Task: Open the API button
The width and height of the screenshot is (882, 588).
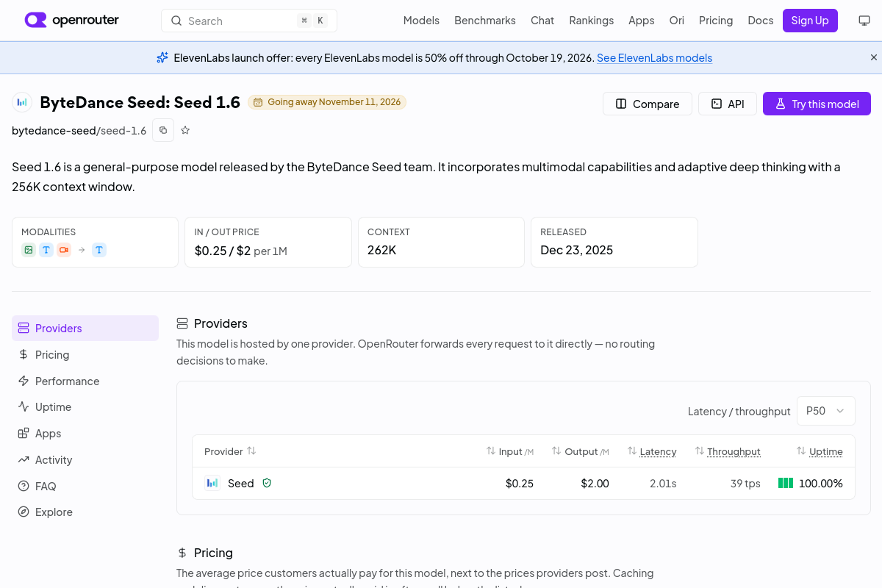Action: pyautogui.click(x=728, y=104)
